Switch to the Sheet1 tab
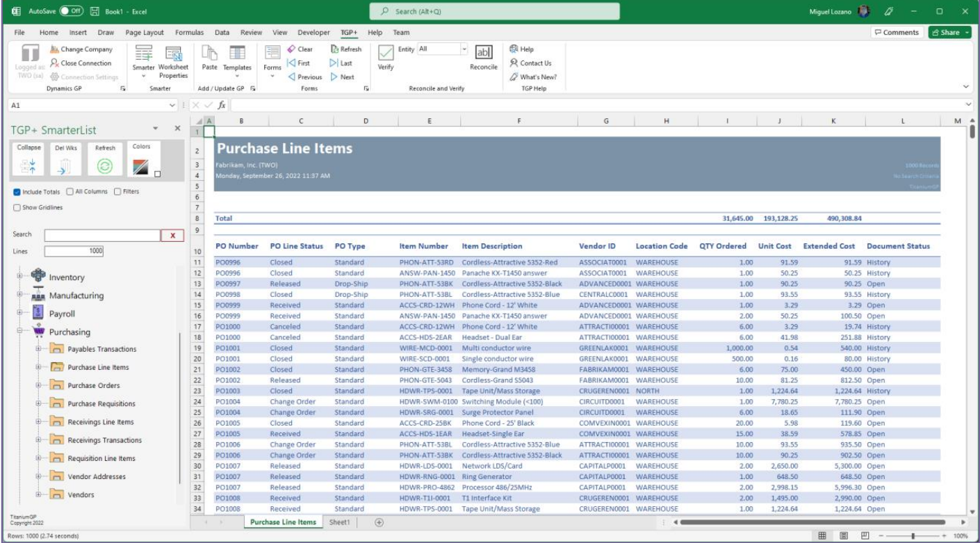The height and width of the screenshot is (543, 980). click(340, 522)
